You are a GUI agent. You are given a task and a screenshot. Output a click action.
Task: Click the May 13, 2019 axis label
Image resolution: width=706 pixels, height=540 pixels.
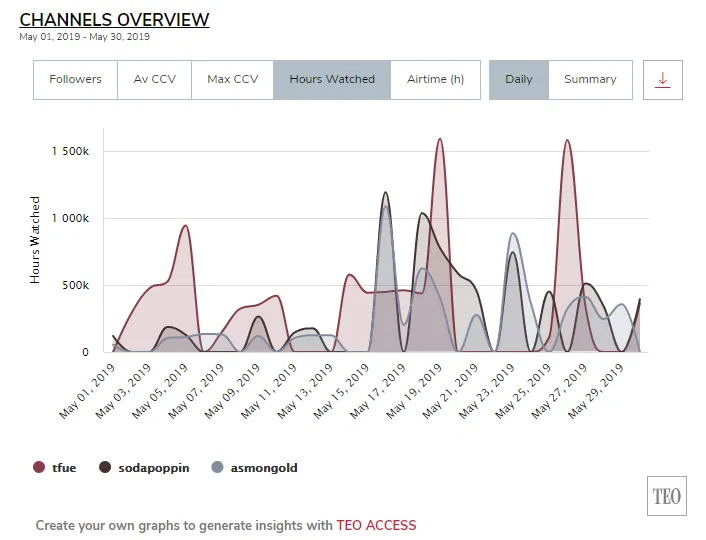coord(305,391)
